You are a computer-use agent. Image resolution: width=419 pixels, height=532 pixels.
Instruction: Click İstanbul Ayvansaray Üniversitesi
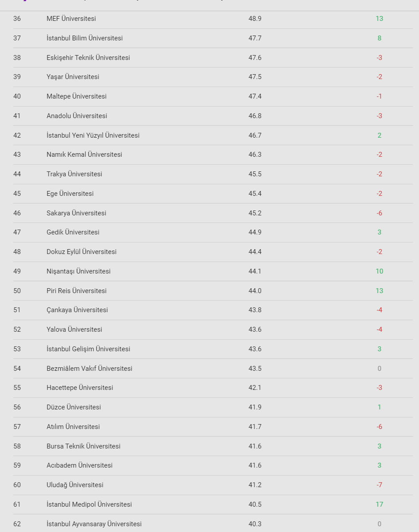[94, 524]
